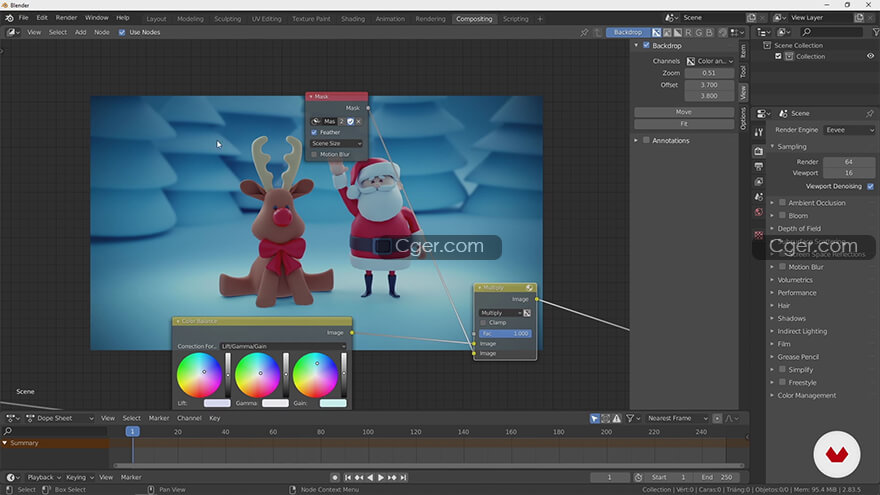Expand the Depth of Field panel
The image size is (880, 495).
(x=773, y=229)
